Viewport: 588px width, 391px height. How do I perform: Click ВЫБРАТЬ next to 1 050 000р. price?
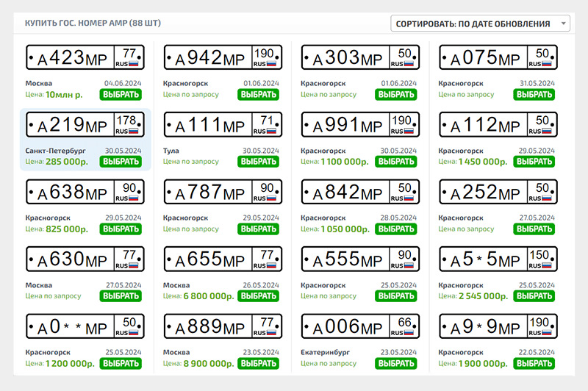(x=395, y=229)
